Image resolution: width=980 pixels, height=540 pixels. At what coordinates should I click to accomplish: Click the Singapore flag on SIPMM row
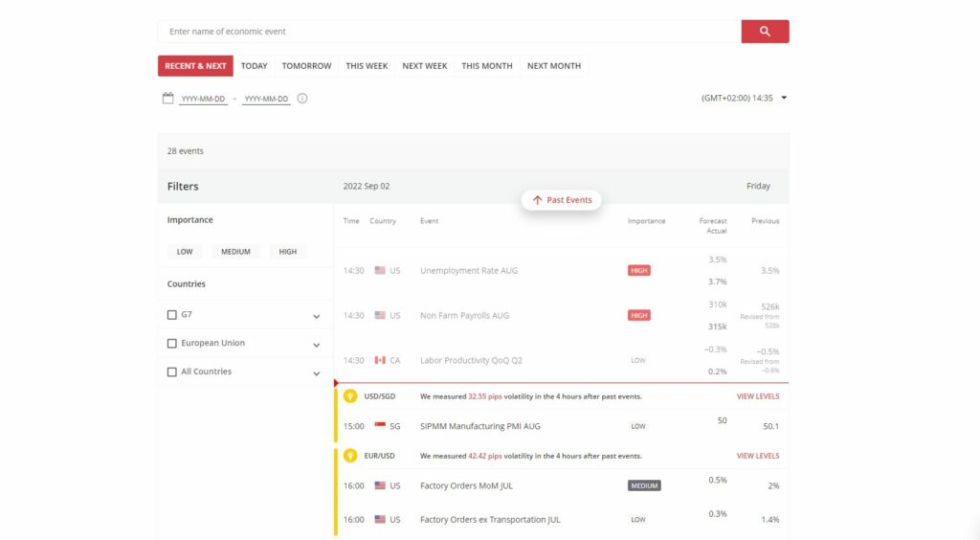pyautogui.click(x=380, y=426)
